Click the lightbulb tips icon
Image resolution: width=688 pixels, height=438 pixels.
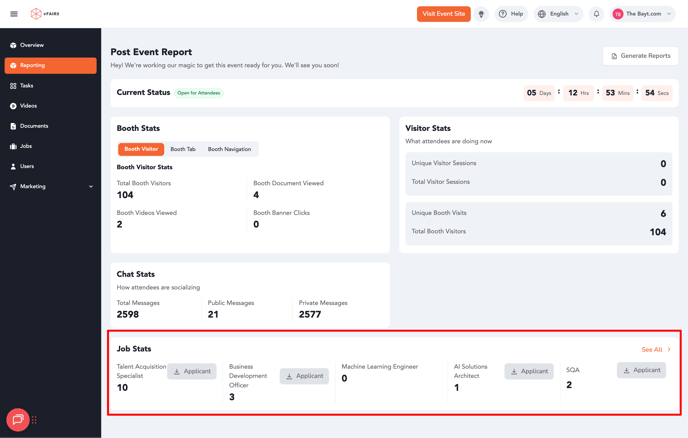[x=481, y=14]
